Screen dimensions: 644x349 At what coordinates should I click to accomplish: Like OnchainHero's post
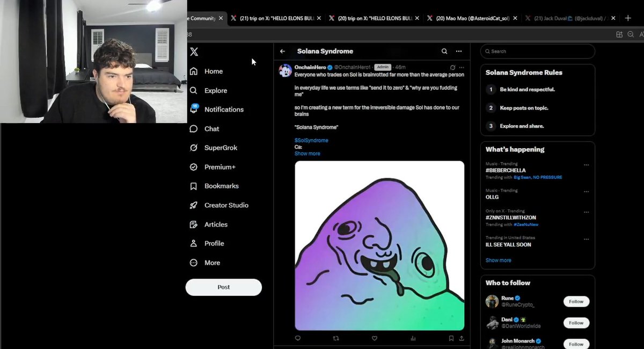pos(375,338)
